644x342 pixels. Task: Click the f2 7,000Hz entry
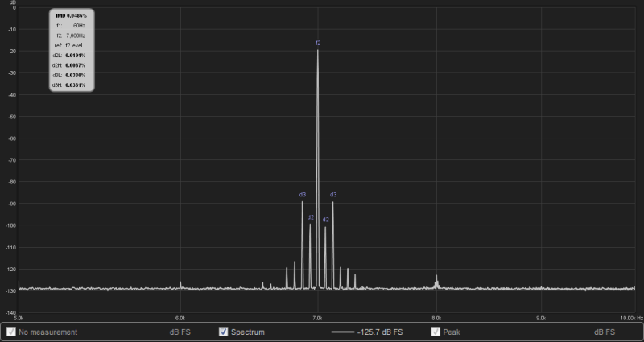tap(72, 35)
